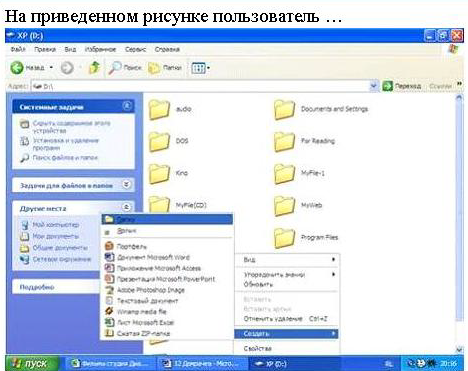The height and width of the screenshot is (371, 468).
Task: Create a new Портфель briefcase
Action: 167,246
